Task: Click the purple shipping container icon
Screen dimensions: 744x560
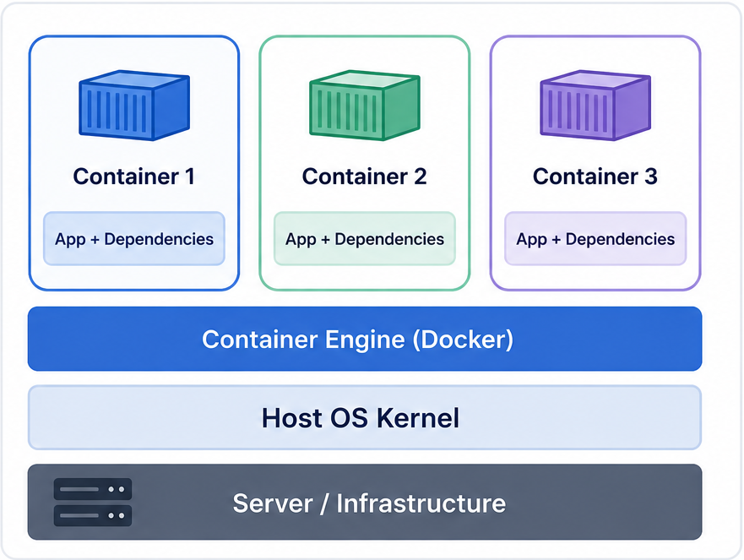Action: coord(595,106)
